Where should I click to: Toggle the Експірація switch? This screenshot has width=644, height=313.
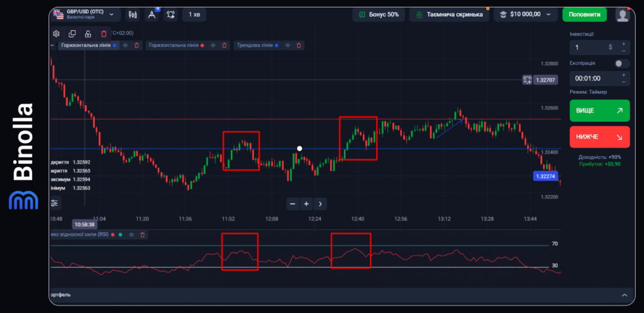(x=621, y=64)
